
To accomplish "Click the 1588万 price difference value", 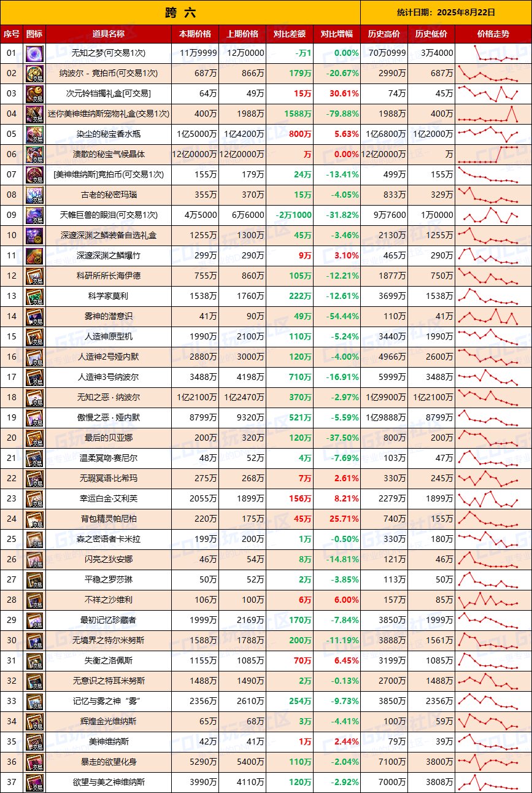I will [298, 114].
